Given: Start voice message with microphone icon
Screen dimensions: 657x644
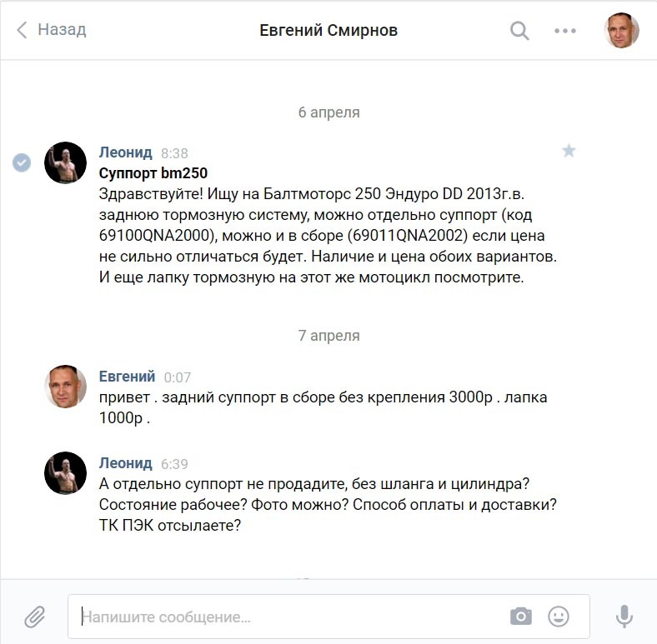Looking at the screenshot, I should tap(624, 617).
